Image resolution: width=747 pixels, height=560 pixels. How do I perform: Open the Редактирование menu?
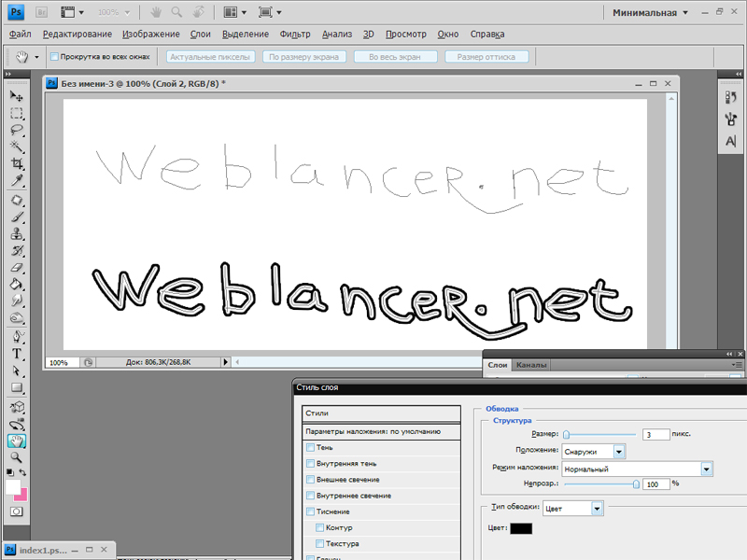(x=78, y=35)
